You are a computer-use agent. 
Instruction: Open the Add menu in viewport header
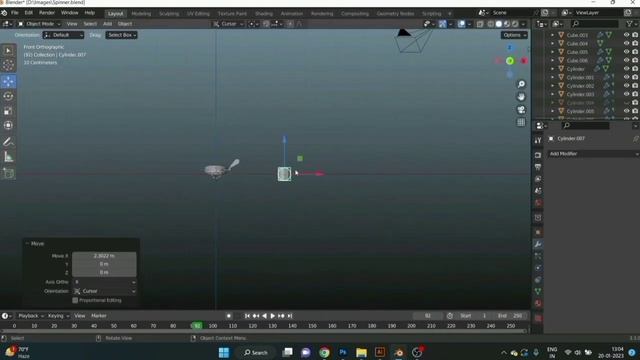point(107,24)
